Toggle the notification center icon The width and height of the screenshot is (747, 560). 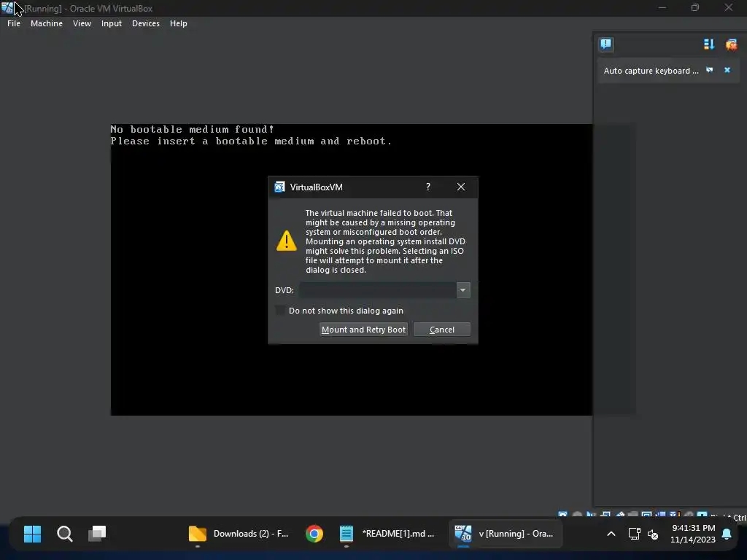pyautogui.click(x=606, y=44)
